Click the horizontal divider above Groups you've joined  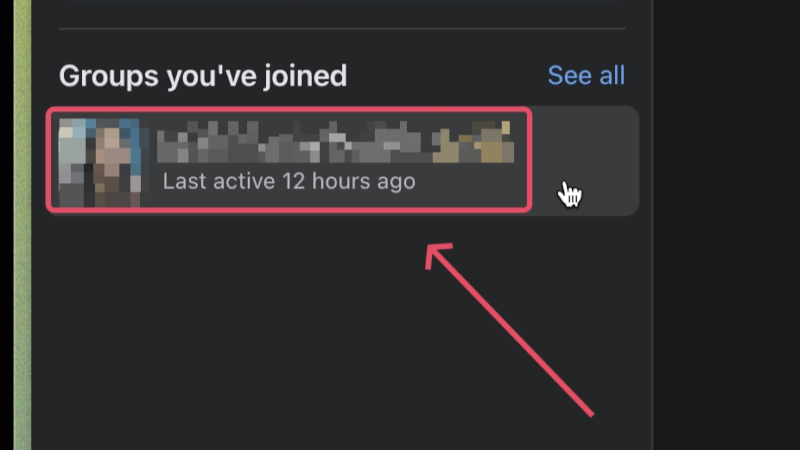coord(342,29)
